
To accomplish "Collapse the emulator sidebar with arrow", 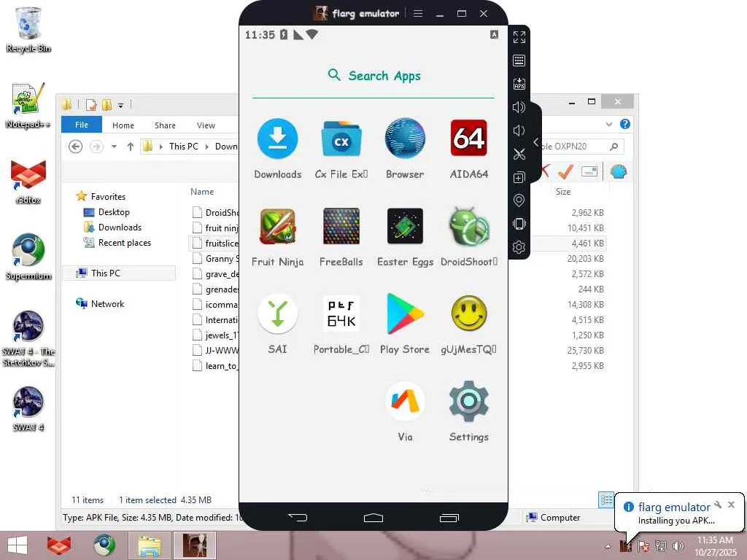I will tap(536, 142).
